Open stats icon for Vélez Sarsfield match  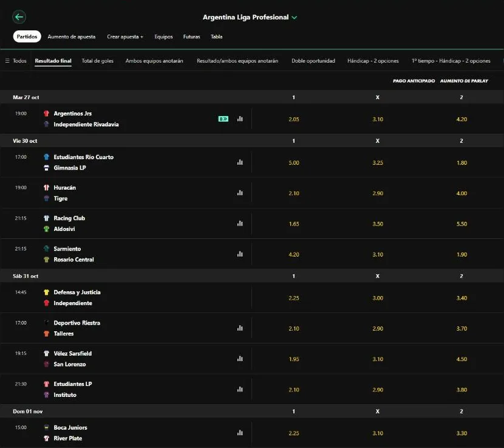point(240,359)
